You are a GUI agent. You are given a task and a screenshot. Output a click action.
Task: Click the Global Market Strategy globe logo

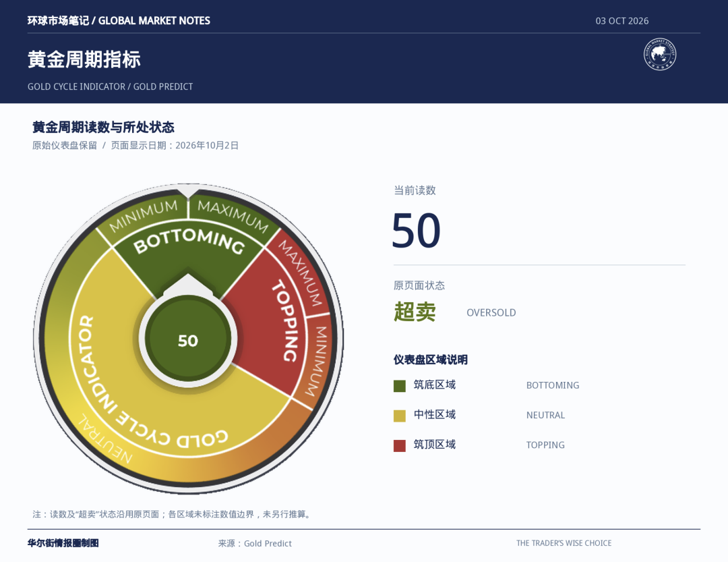(x=660, y=55)
